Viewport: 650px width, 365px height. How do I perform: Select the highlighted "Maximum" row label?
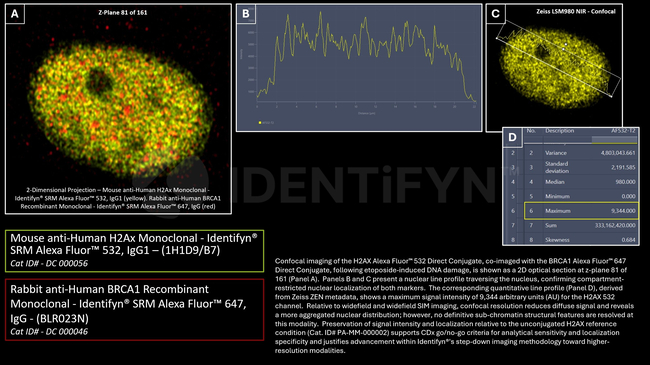click(558, 211)
